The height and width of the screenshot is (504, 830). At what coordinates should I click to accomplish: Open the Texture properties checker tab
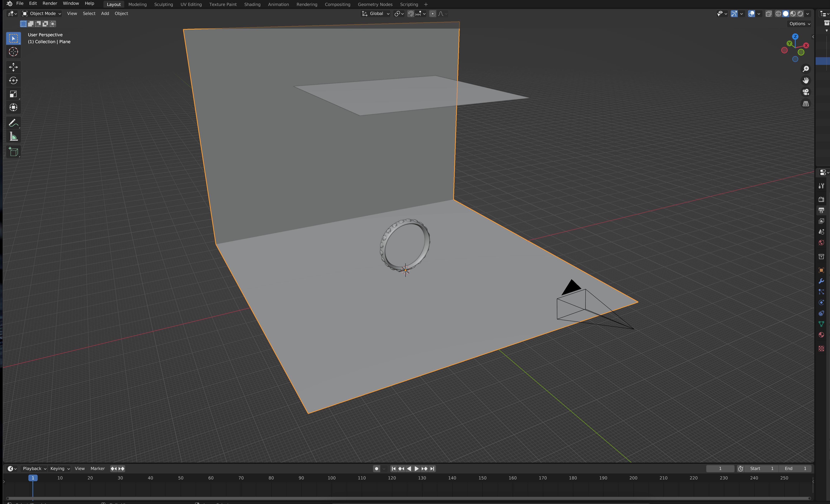coord(821,349)
